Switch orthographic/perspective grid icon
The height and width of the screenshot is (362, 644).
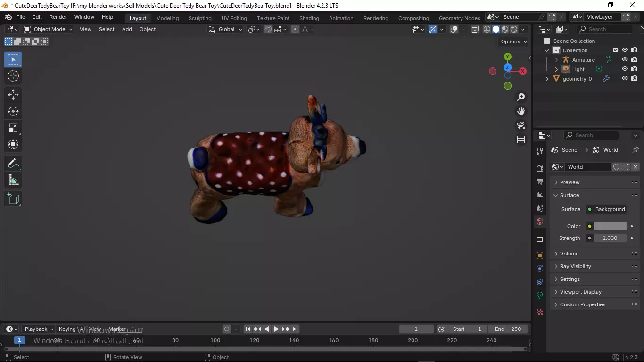521,140
